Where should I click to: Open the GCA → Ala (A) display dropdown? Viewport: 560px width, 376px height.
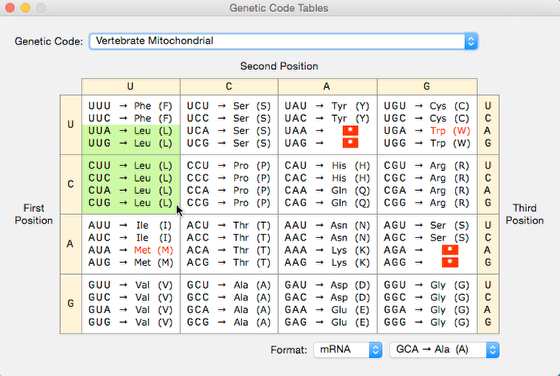(444, 350)
